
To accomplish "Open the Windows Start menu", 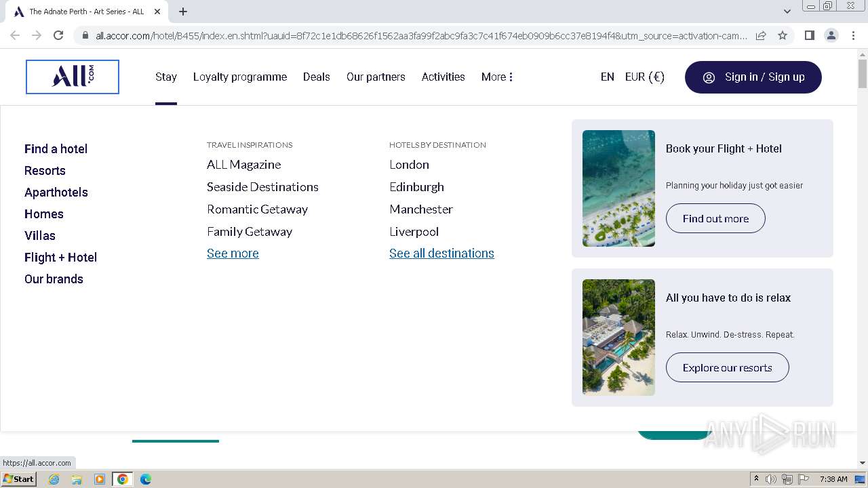I will pyautogui.click(x=18, y=479).
